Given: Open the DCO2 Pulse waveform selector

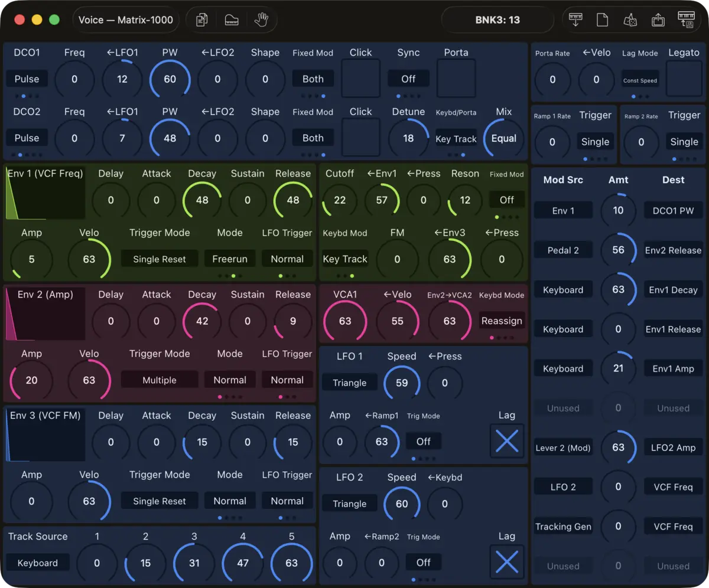Looking at the screenshot, I should click(x=27, y=138).
